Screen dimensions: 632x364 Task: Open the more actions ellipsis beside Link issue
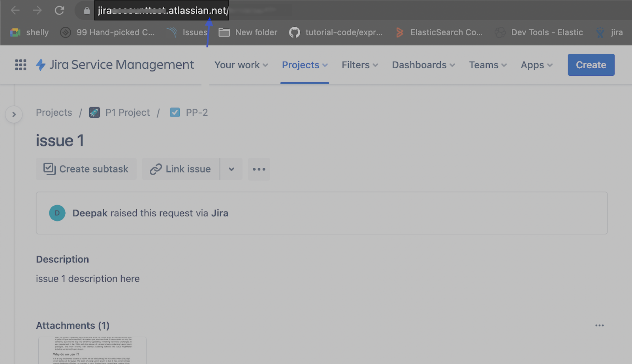coord(259,169)
